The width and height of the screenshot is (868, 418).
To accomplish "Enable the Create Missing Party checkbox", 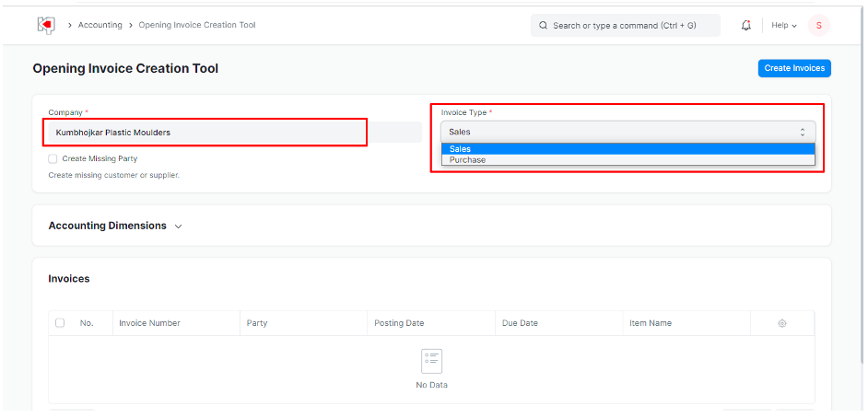I will pos(53,159).
